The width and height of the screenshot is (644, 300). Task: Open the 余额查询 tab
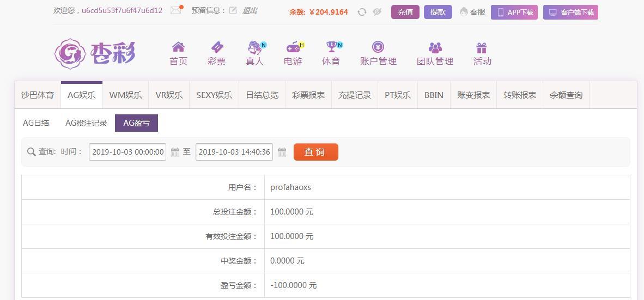tap(567, 95)
